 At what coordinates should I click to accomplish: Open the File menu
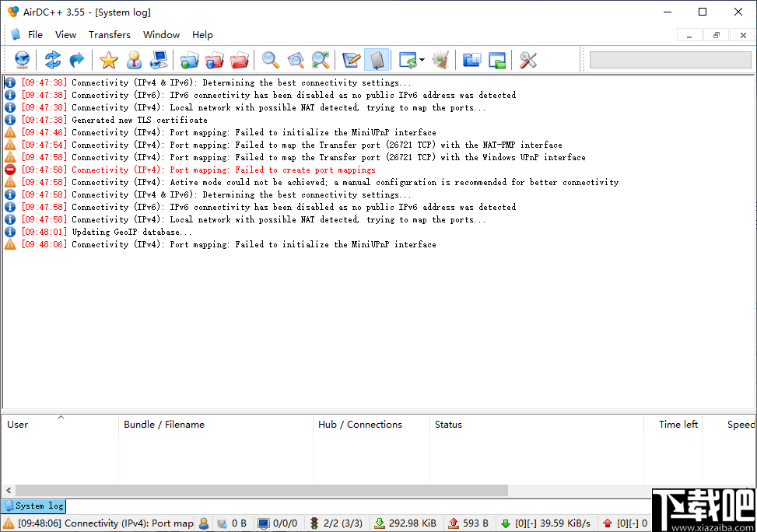click(35, 35)
